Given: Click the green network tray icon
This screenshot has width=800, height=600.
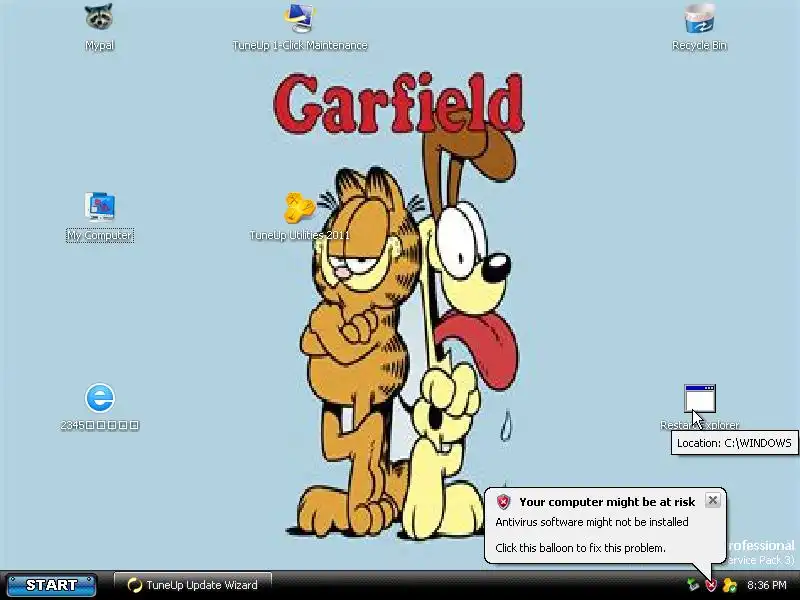Looking at the screenshot, I should click(x=692, y=585).
